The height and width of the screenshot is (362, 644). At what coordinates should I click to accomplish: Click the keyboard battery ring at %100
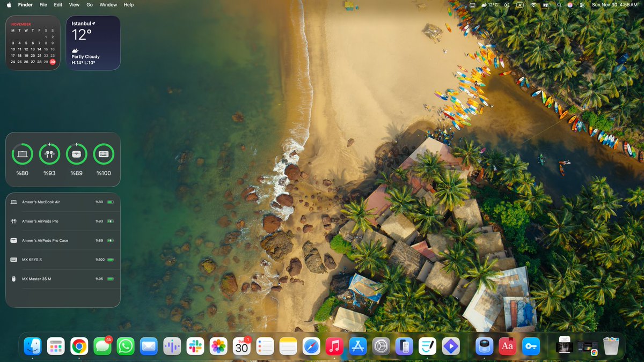coord(104,154)
